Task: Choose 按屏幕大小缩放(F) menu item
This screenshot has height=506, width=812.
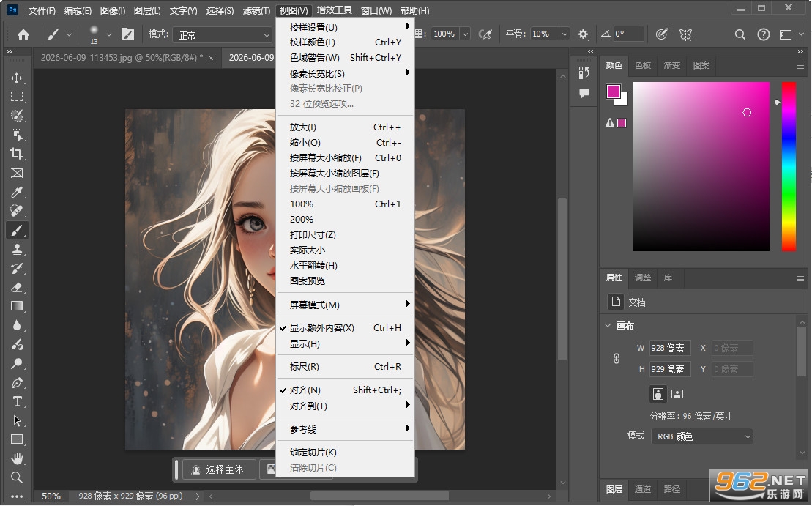Action: click(x=345, y=158)
